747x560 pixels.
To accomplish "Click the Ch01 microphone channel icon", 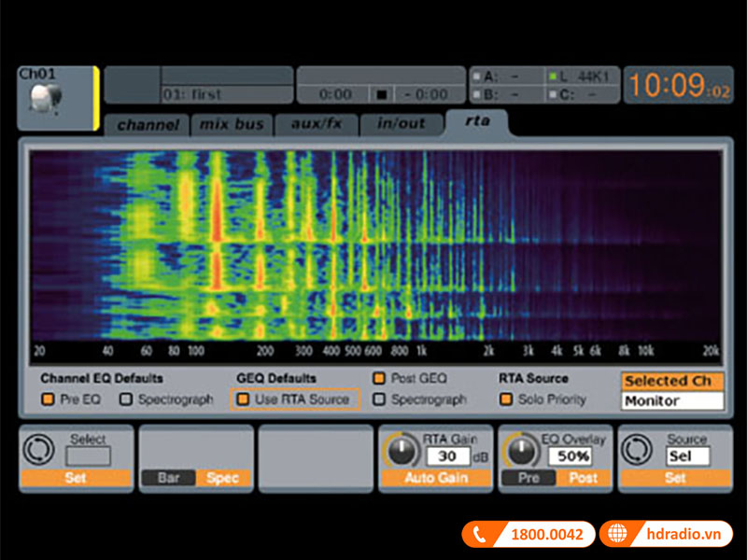I will (40, 98).
